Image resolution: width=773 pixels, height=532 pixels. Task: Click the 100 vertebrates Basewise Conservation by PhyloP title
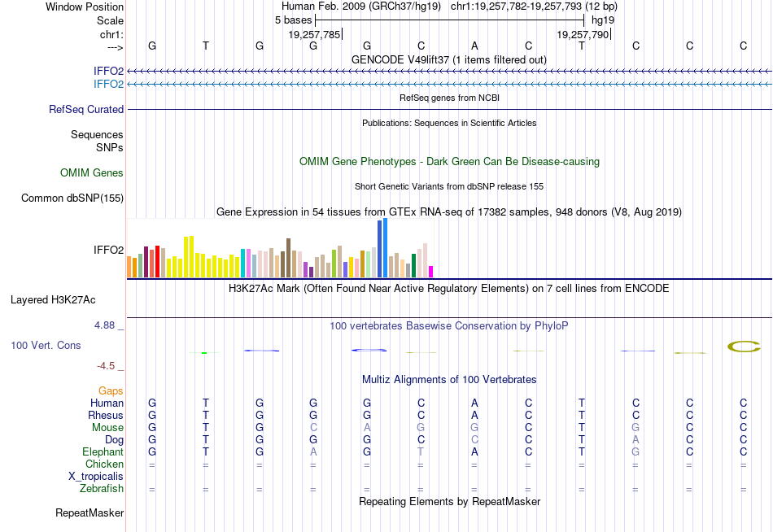click(448, 326)
